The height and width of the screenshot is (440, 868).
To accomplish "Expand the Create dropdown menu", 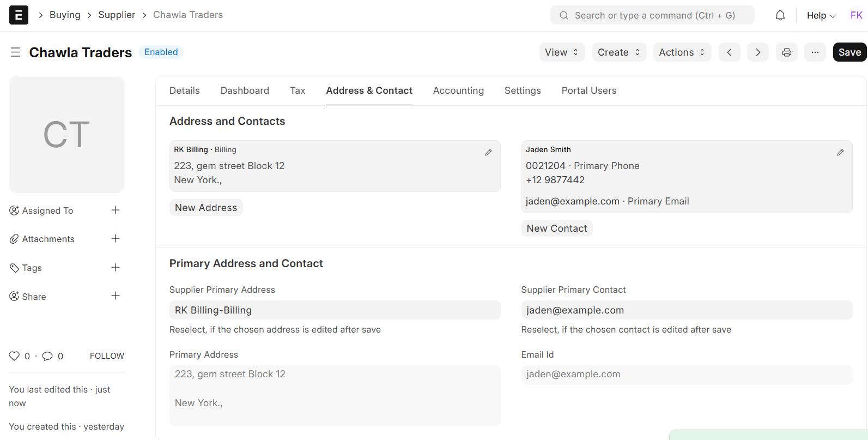I will (618, 52).
